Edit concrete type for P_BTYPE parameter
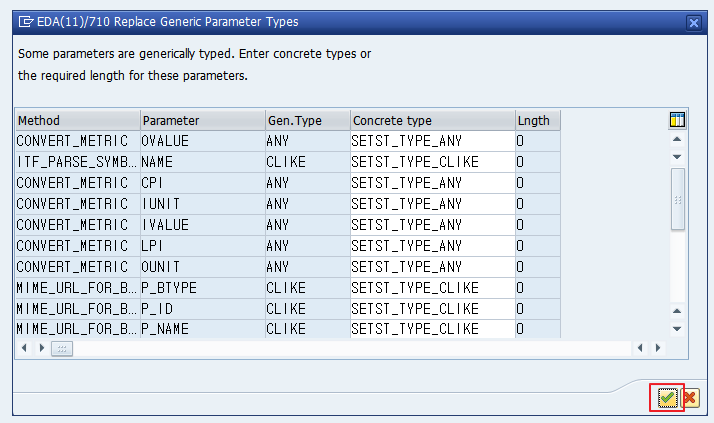The height and width of the screenshot is (423, 714). [433, 288]
